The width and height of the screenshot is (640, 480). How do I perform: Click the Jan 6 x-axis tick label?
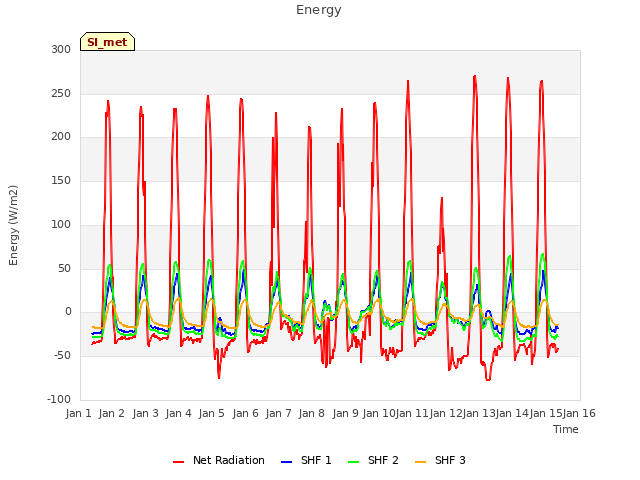(246, 413)
